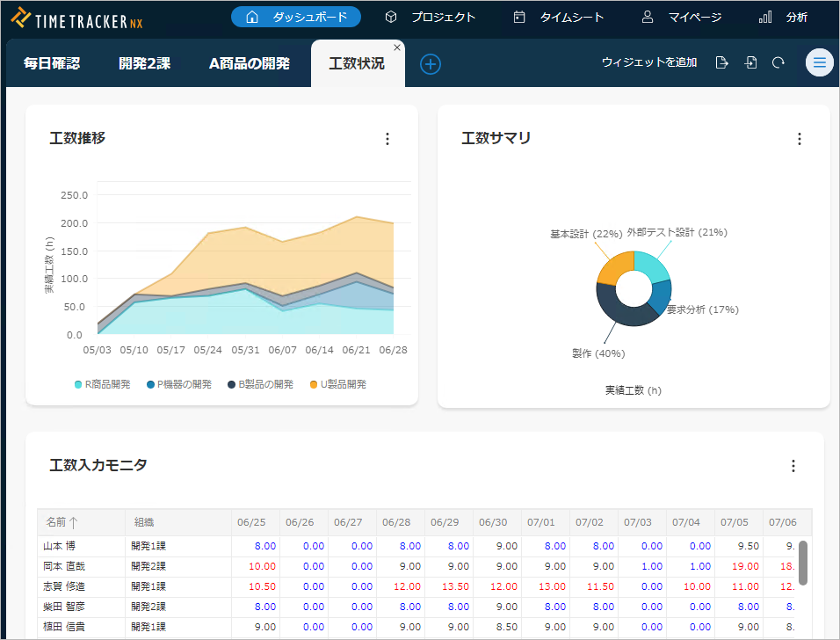Viewport: 840px width, 640px height.
Task: Click the TimeTracker NX logo
Action: coord(77,18)
